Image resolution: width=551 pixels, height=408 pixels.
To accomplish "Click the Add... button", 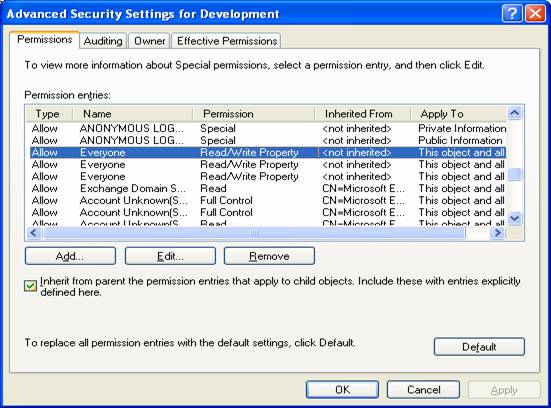I will (x=70, y=256).
